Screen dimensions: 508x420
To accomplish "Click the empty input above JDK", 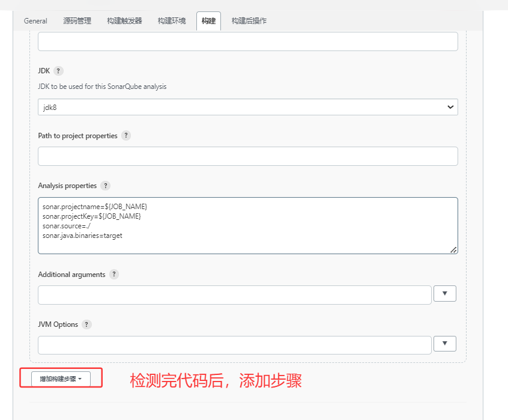I will pos(248,41).
